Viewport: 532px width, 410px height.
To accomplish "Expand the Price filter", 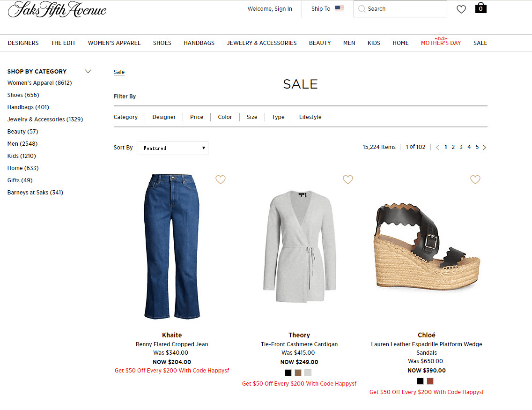I will (x=197, y=117).
